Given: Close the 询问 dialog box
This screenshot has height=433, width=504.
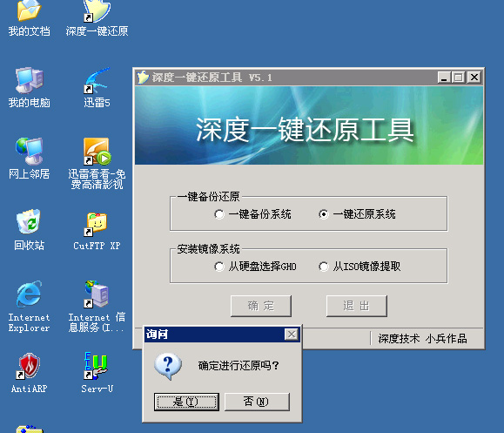Looking at the screenshot, I should pyautogui.click(x=292, y=335).
